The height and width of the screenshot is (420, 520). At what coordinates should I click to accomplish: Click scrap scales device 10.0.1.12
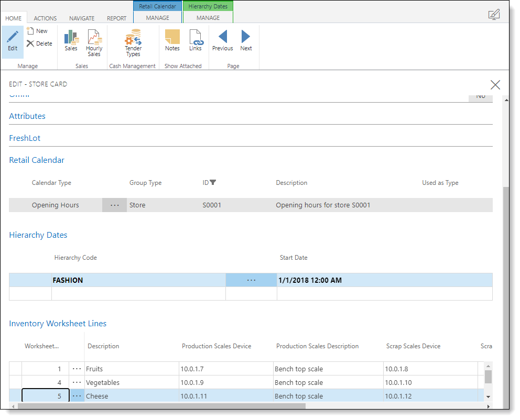tap(430, 396)
